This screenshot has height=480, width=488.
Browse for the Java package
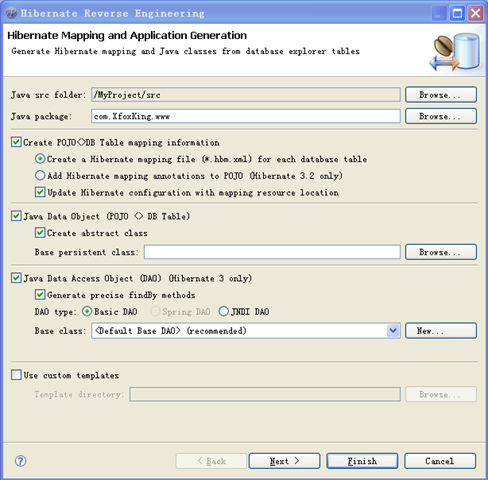coord(441,116)
